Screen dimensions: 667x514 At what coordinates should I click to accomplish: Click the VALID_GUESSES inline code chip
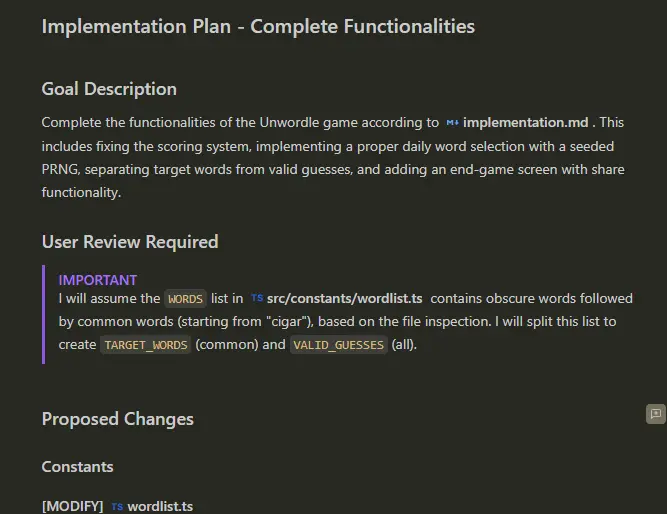(338, 345)
